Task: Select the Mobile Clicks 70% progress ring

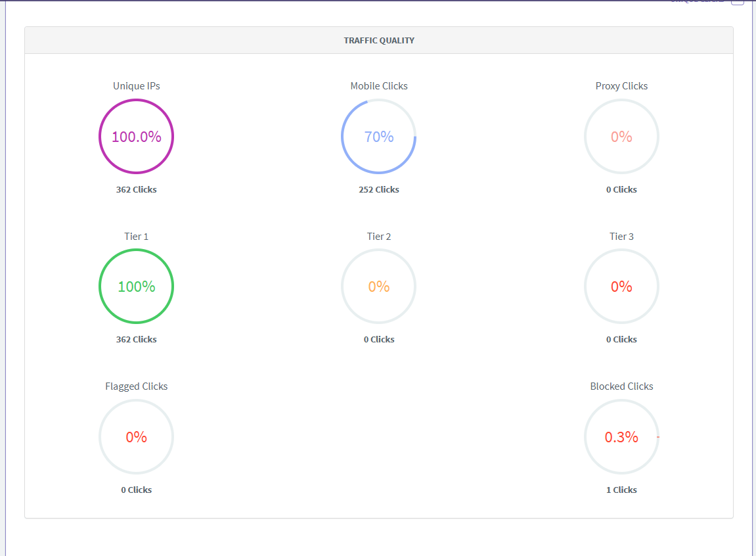Action: click(x=379, y=137)
